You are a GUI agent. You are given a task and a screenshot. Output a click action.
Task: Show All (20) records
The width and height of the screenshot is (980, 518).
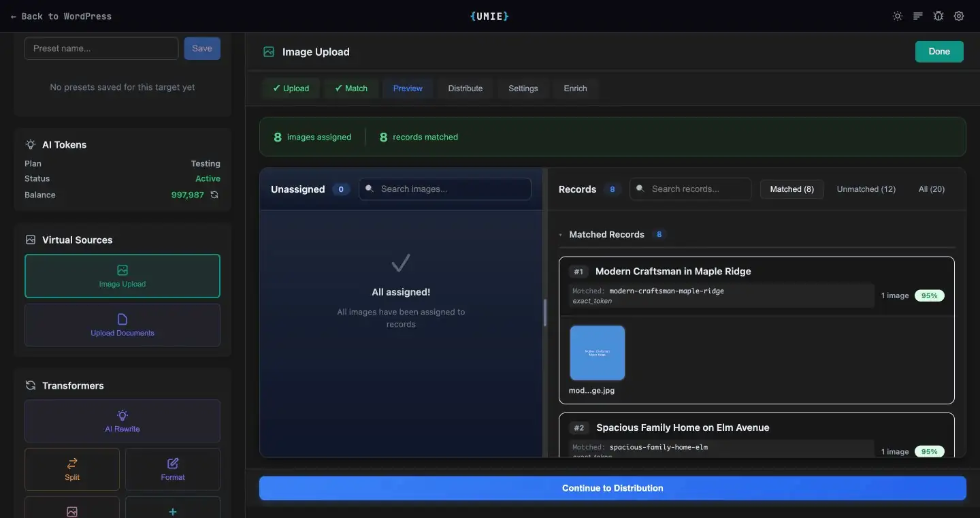tap(932, 189)
